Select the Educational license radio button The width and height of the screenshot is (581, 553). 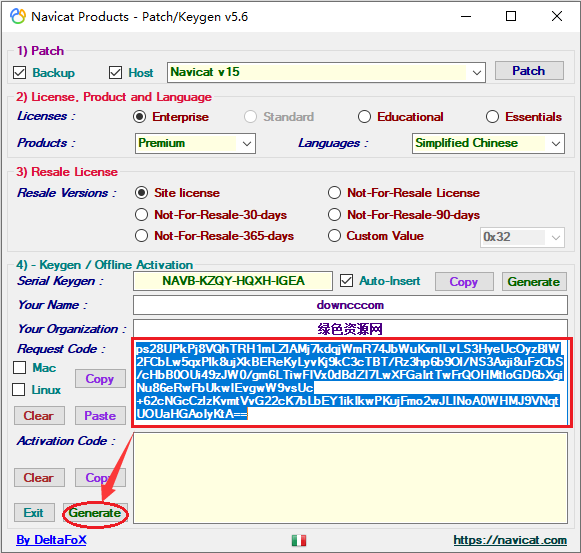click(364, 117)
